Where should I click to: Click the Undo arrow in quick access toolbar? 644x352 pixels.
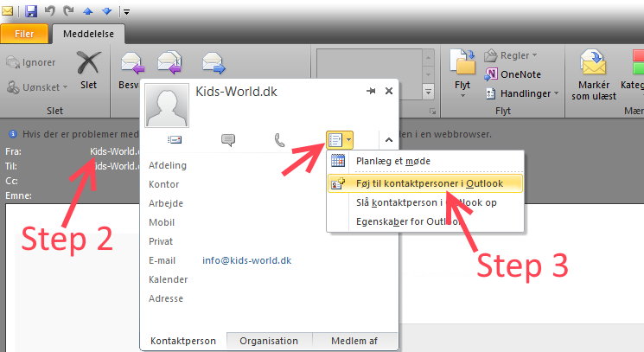(50, 10)
